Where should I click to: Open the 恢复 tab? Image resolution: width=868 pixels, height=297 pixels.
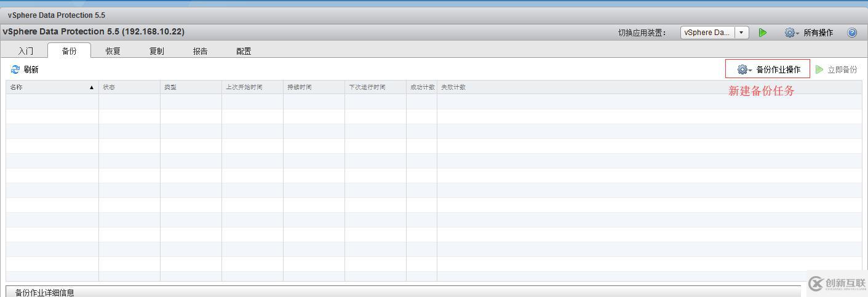[x=113, y=51]
